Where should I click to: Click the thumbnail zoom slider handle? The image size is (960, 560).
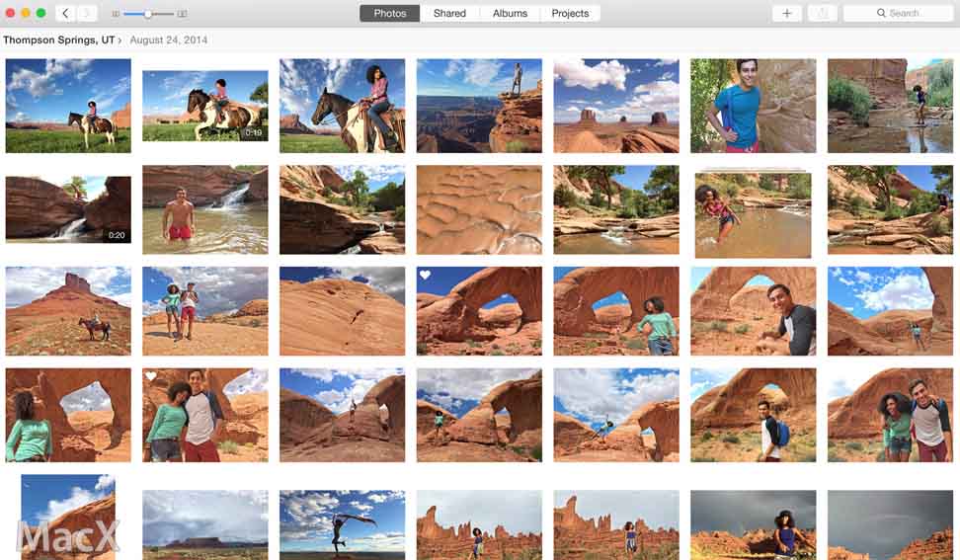[148, 14]
